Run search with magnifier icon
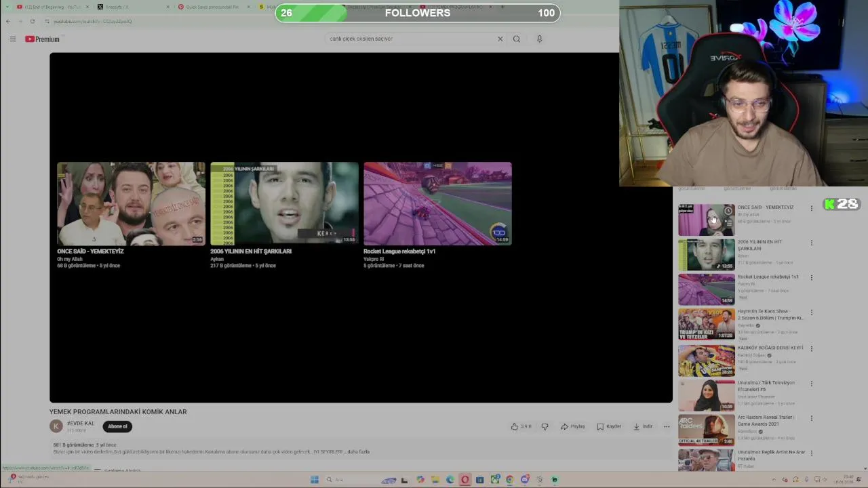 (517, 39)
